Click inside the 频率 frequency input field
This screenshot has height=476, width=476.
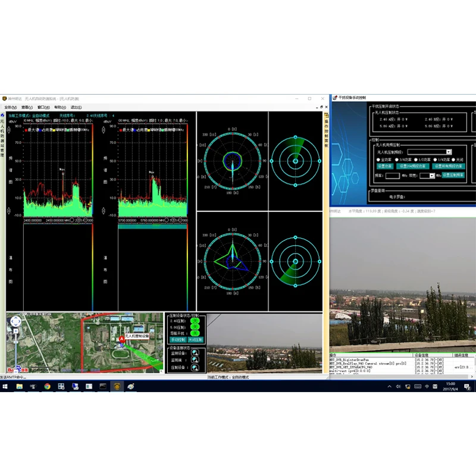[392, 175]
